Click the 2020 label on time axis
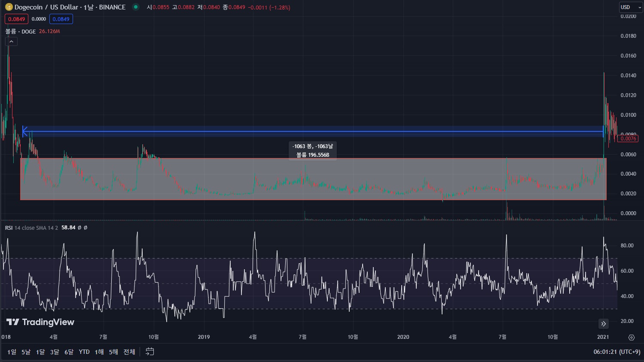 pos(403,337)
